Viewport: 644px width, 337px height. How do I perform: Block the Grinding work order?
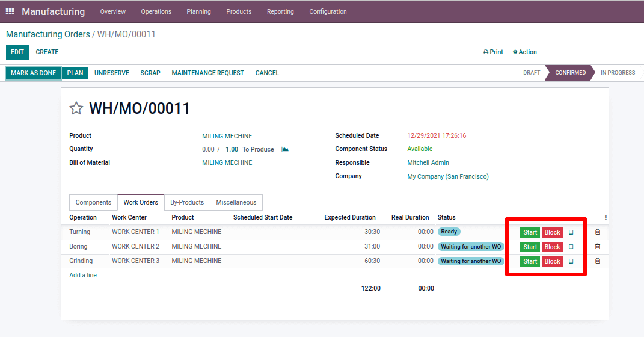click(552, 261)
